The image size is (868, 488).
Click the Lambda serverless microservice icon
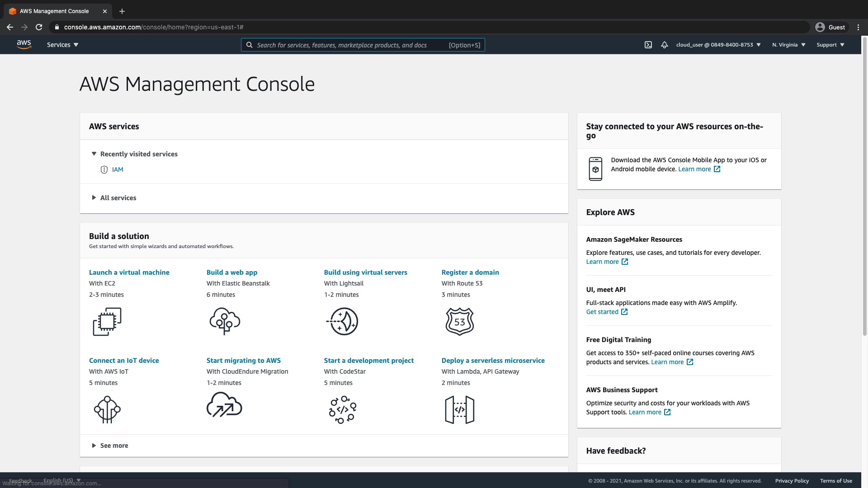[460, 410]
